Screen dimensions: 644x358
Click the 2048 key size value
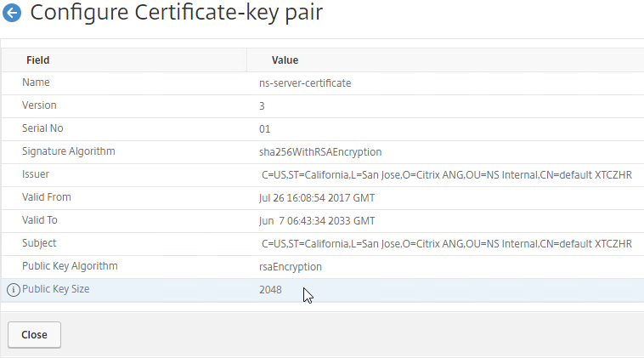270,290
